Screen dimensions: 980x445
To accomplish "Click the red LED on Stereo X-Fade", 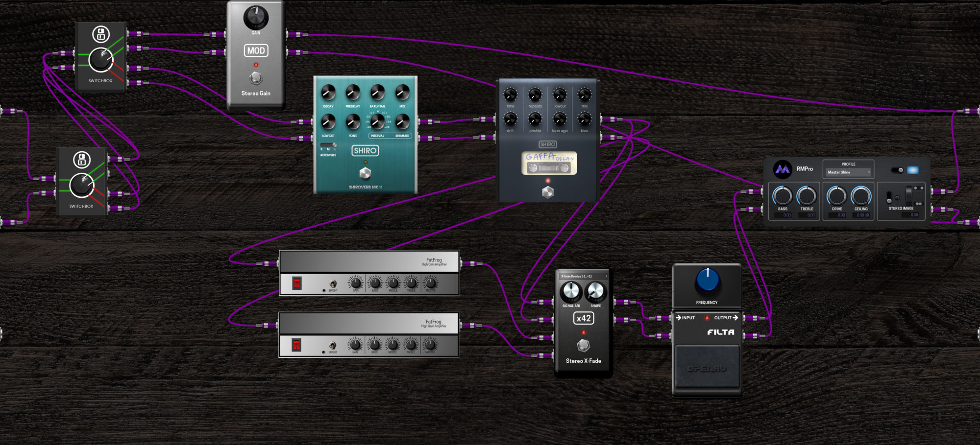I will 583,332.
